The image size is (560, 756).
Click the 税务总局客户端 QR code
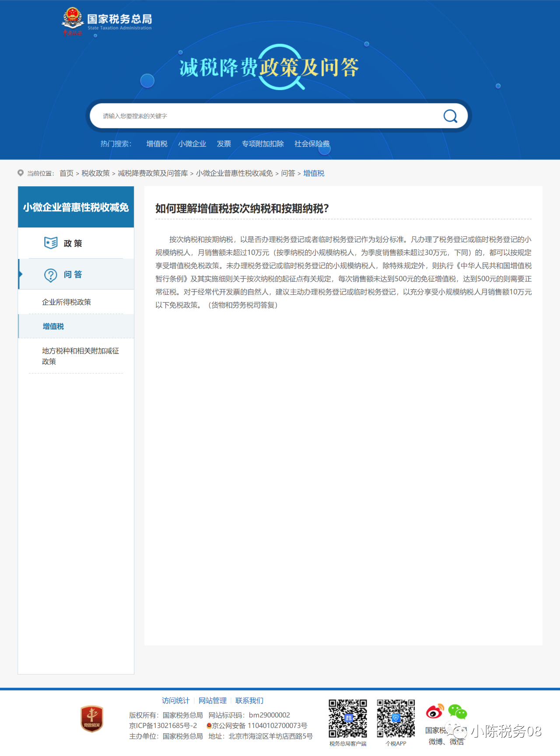(348, 718)
